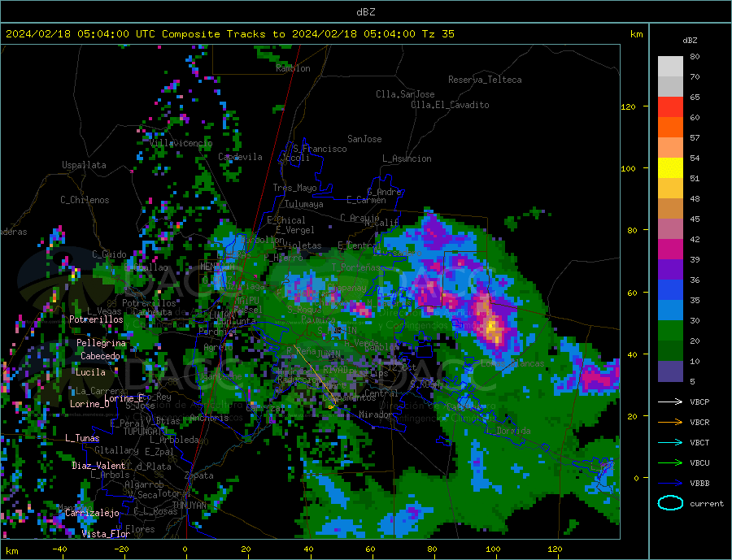Click the Pellegrina map label

(x=102, y=343)
